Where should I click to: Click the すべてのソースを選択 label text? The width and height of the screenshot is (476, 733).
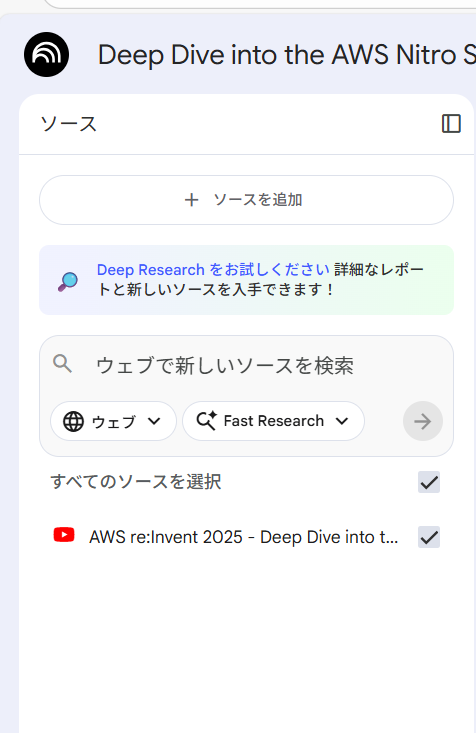click(x=136, y=481)
